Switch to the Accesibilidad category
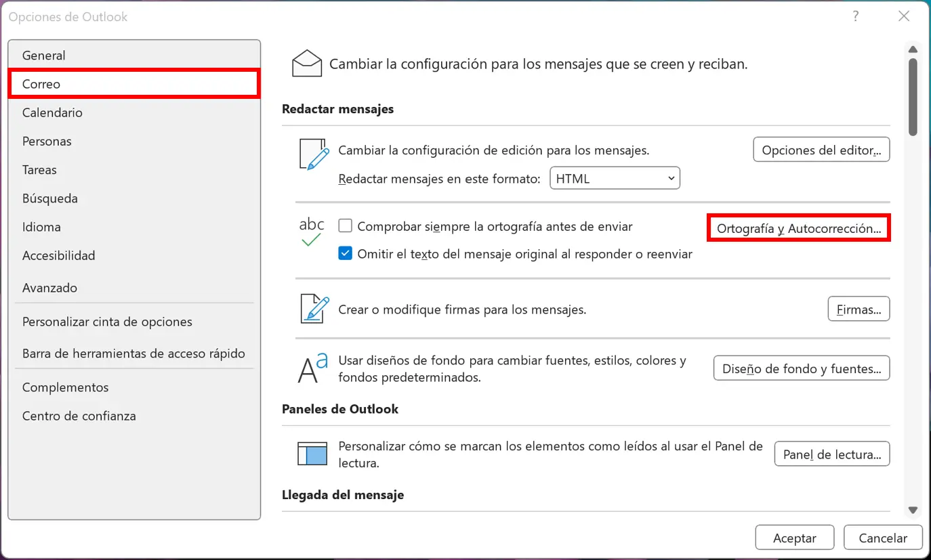931x560 pixels. pyautogui.click(x=134, y=255)
